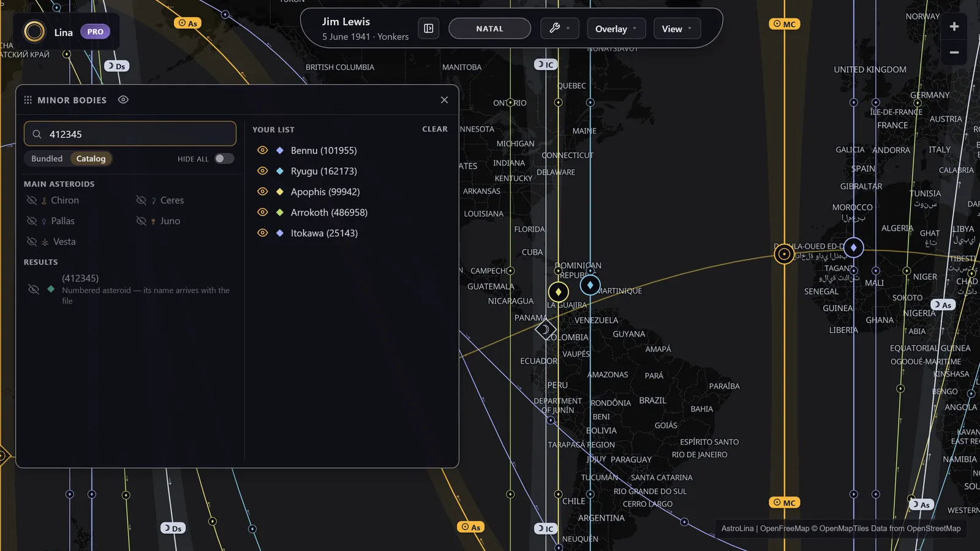This screenshot has width=980, height=551.
Task: Show Vesta with its crossed eye icon
Action: click(32, 242)
